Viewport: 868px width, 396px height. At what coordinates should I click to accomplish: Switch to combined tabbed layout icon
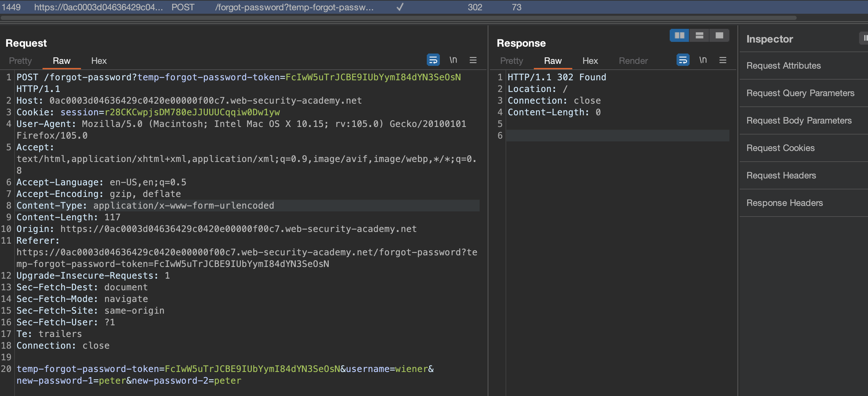tap(719, 35)
